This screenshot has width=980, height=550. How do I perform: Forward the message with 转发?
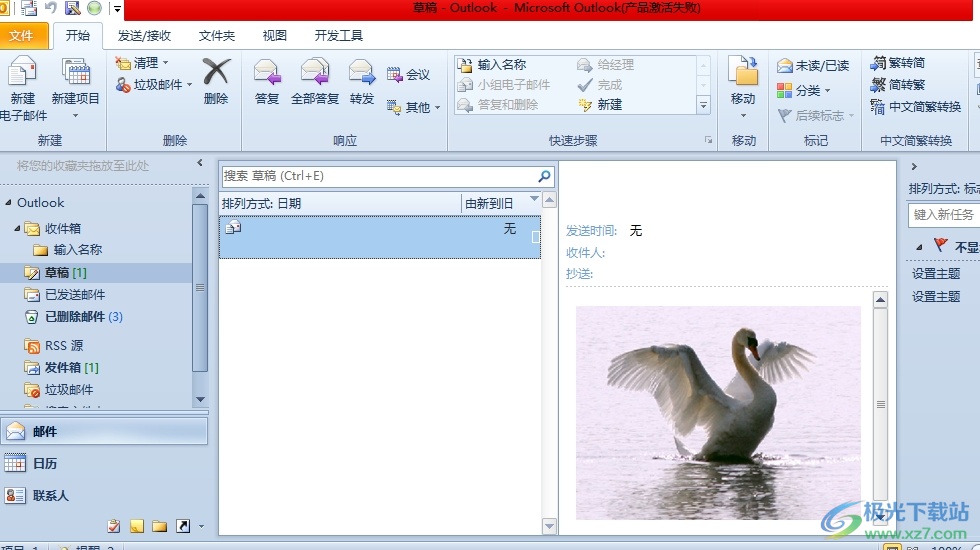pyautogui.click(x=362, y=81)
